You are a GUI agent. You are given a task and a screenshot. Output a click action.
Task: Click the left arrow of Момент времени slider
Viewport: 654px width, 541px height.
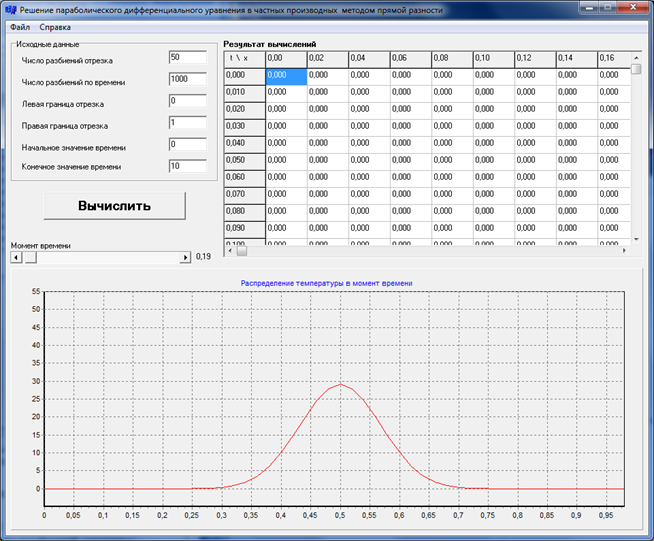(x=16, y=257)
